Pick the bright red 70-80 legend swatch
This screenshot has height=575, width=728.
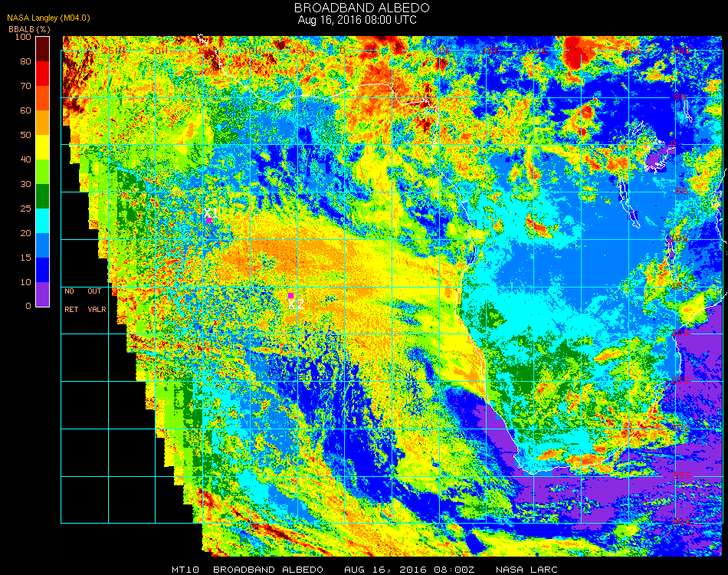(x=43, y=74)
